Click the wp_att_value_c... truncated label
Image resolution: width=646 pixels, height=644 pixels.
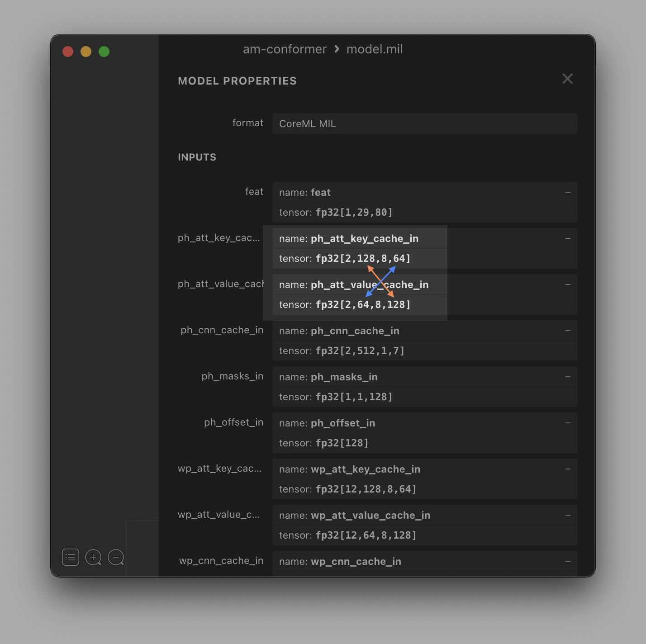[219, 515]
